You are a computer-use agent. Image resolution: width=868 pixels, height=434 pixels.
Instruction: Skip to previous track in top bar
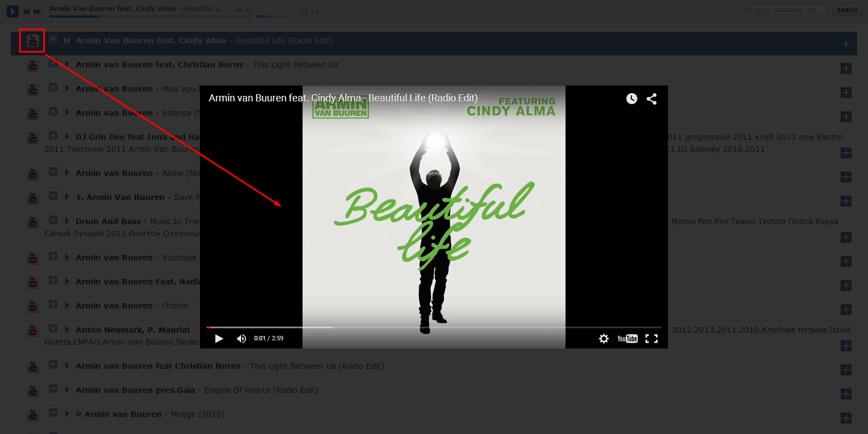[x=26, y=11]
